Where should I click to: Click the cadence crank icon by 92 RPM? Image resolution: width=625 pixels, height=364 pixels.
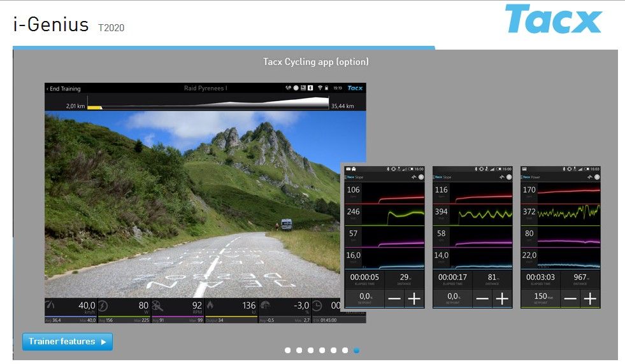159,306
